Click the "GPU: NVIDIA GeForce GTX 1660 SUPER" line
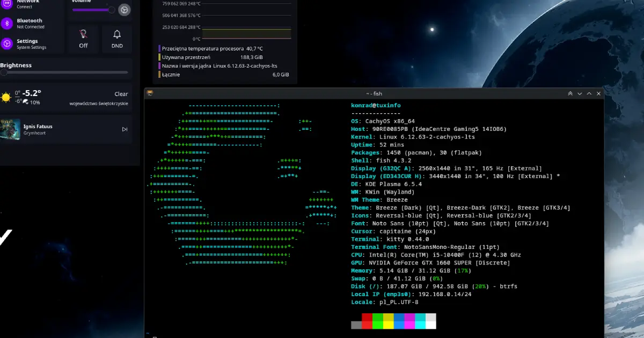This screenshot has height=338, width=644. pyautogui.click(x=430, y=262)
